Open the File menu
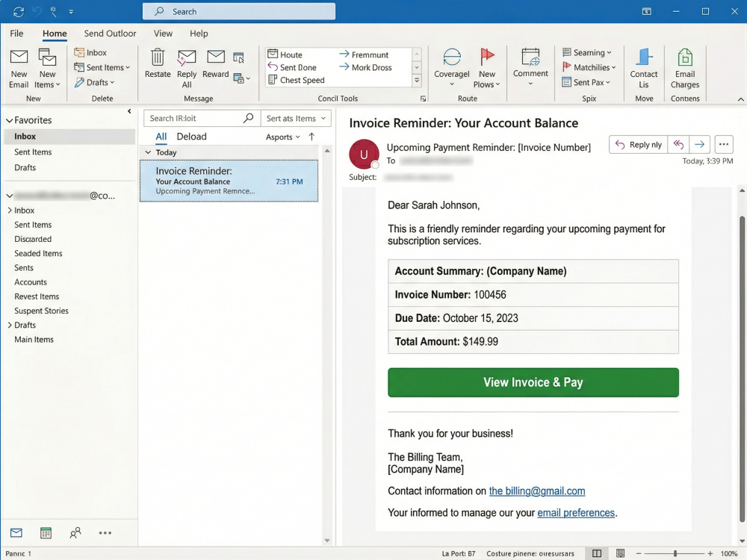 point(16,34)
